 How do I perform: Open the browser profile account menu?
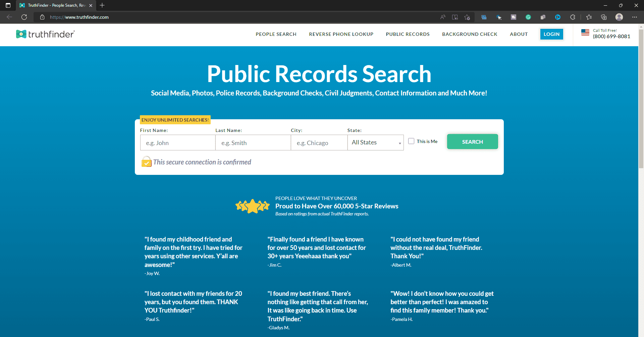tap(619, 17)
